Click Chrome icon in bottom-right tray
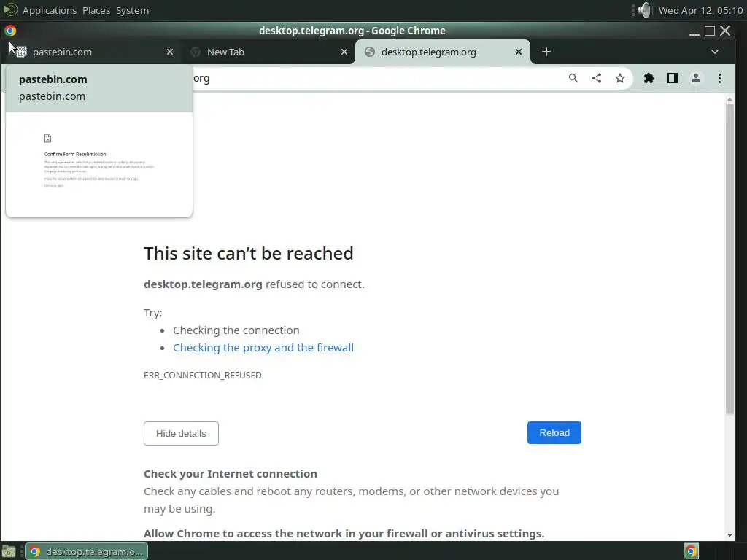Image resolution: width=747 pixels, height=560 pixels. point(691,551)
